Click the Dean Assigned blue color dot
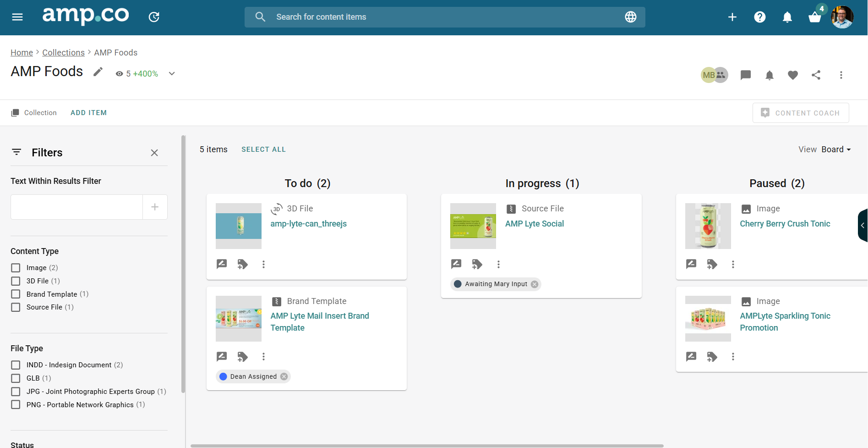This screenshot has height=448, width=868. pos(224,376)
